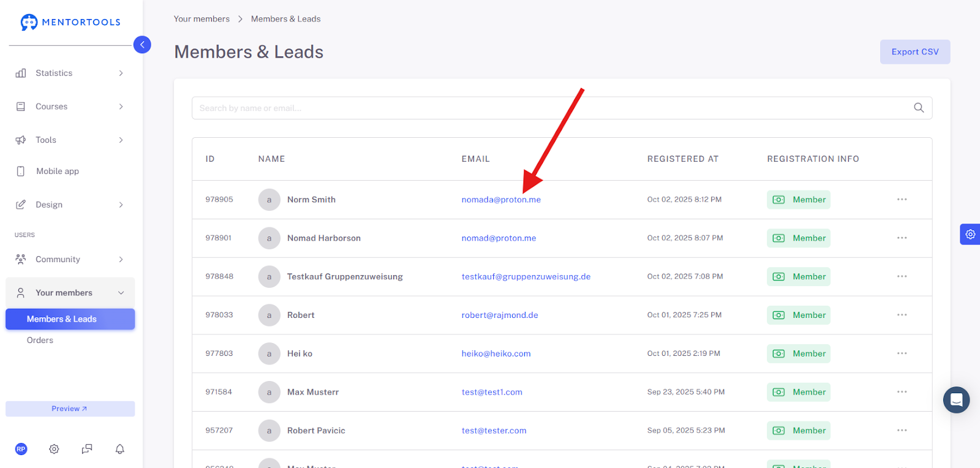Click the REGISTERED AT column header
Screen dimensions: 980x468
683,159
